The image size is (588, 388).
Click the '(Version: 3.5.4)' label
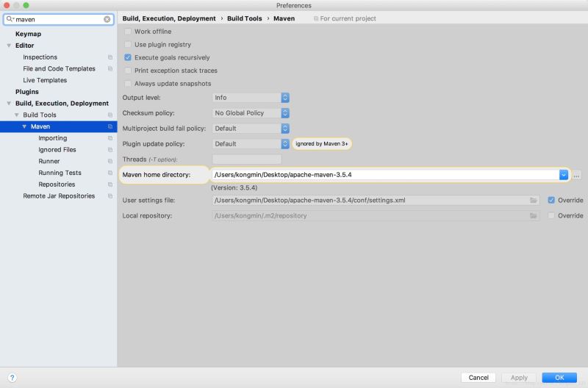(234, 188)
